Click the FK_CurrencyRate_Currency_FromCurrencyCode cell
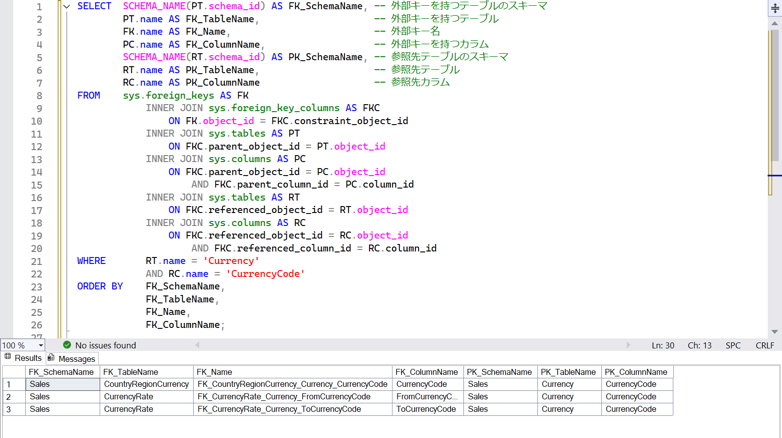This screenshot has width=782, height=438. [x=293, y=397]
